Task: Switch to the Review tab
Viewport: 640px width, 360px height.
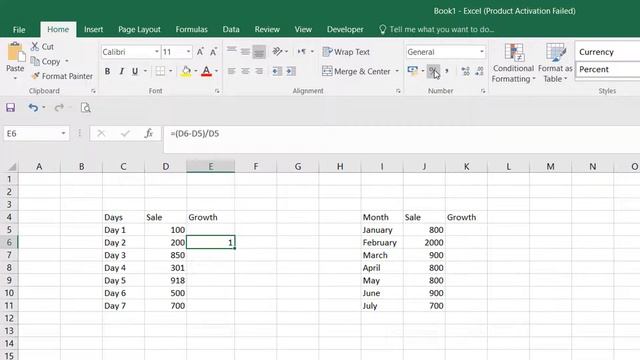Action: point(267,29)
